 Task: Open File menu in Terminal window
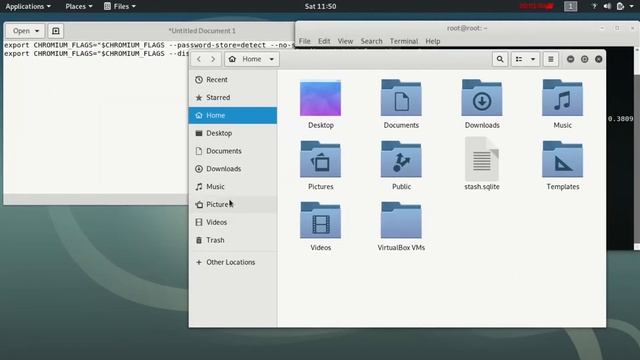click(x=304, y=41)
